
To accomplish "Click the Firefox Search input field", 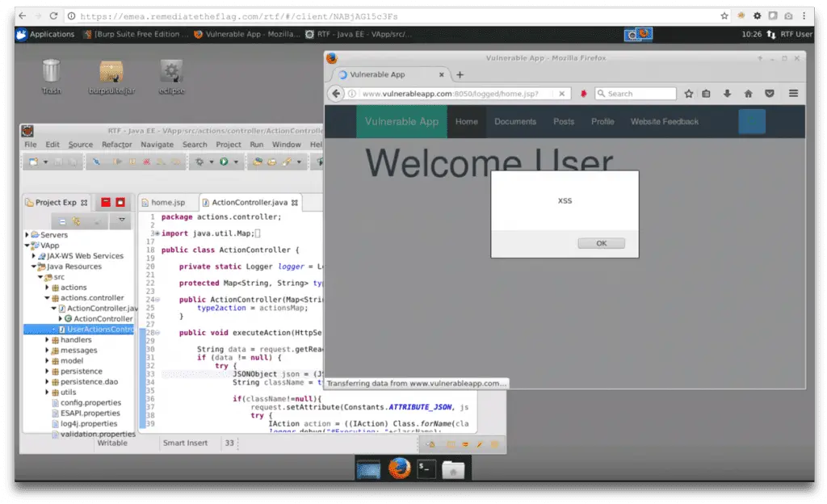I will pyautogui.click(x=636, y=94).
